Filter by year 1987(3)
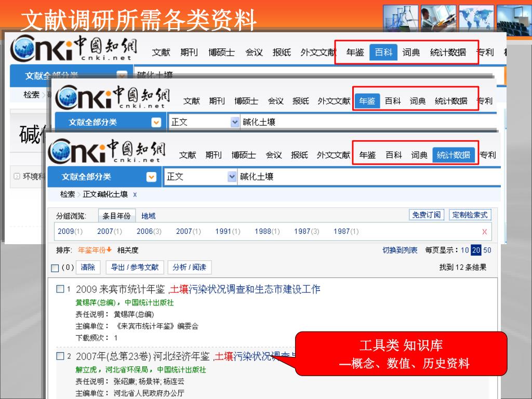The height and width of the screenshot is (399, 532). [x=307, y=231]
